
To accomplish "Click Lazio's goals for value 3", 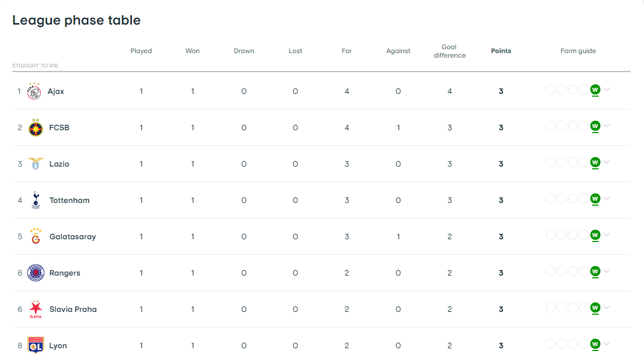I will point(347,164).
